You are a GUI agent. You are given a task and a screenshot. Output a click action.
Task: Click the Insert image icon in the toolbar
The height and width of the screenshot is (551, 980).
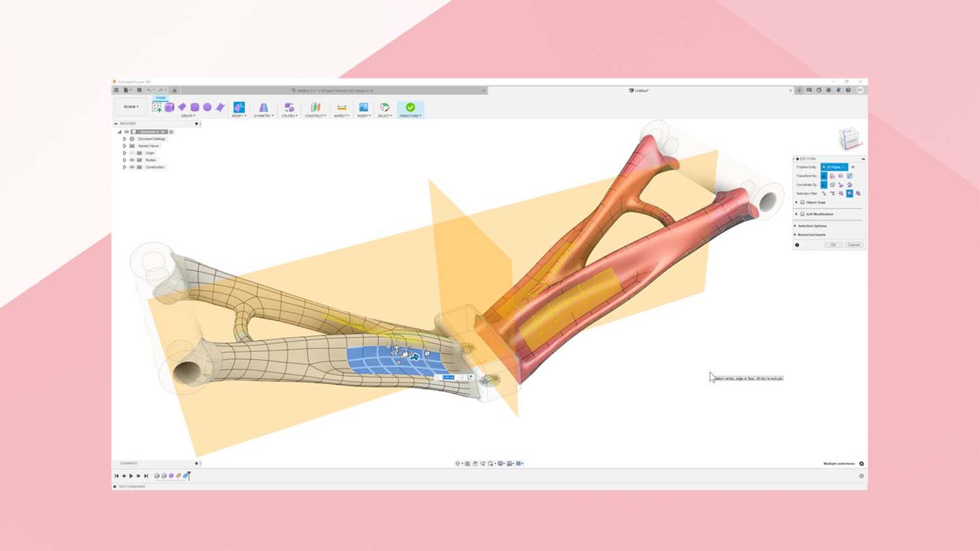point(364,106)
